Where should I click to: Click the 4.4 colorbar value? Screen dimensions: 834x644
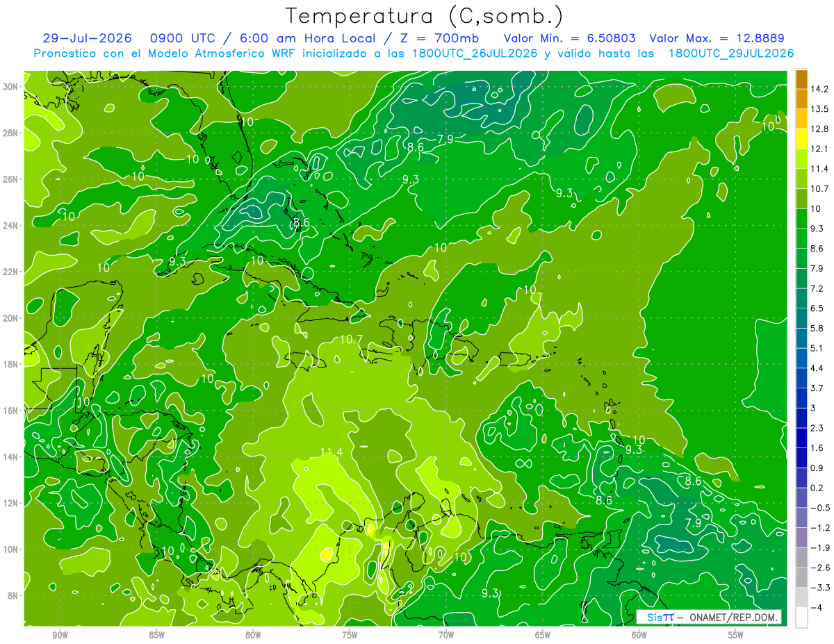pos(817,368)
